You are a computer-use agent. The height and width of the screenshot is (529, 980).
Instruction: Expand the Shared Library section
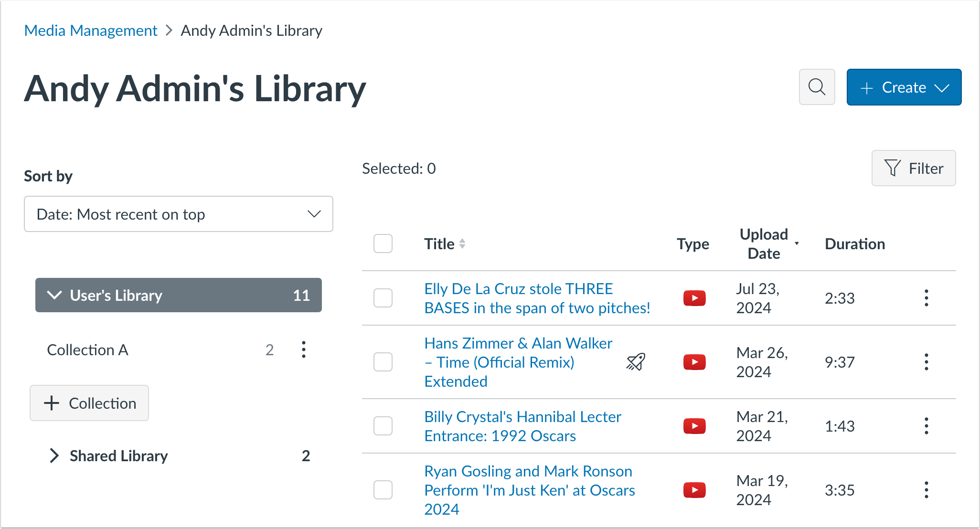click(54, 456)
